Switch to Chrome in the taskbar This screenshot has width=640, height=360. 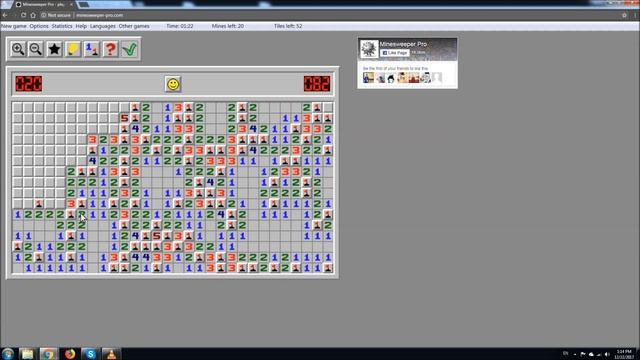(49, 353)
